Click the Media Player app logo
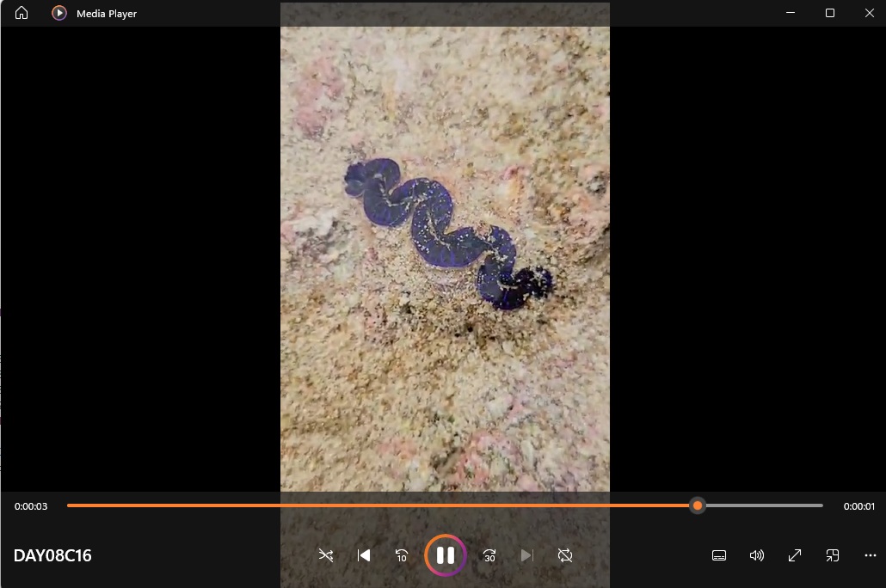The height and width of the screenshot is (588, 886). point(58,13)
